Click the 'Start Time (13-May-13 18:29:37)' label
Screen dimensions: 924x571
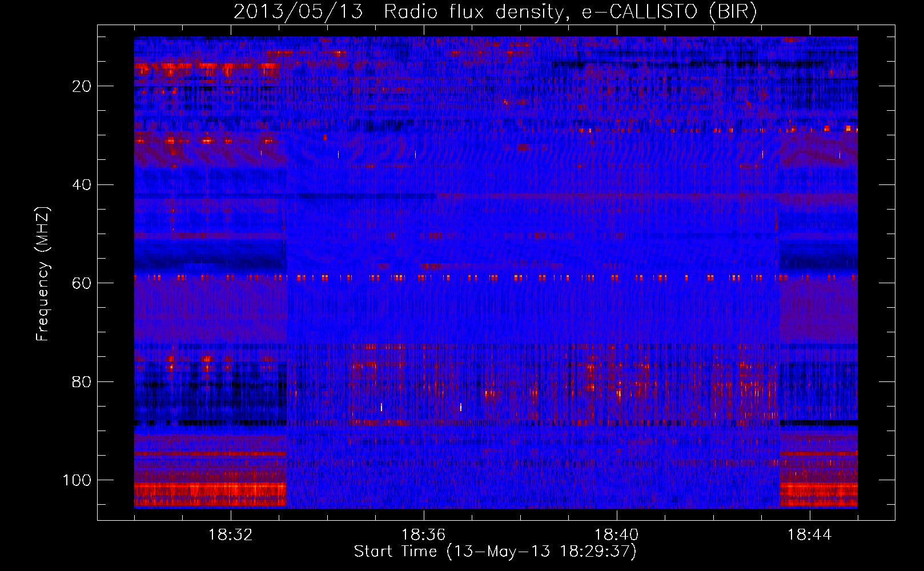pyautogui.click(x=495, y=552)
